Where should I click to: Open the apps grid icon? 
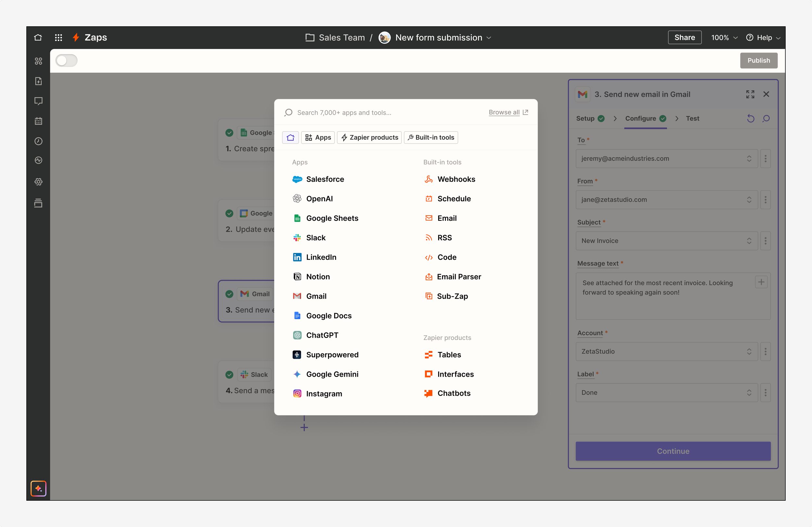pos(58,38)
